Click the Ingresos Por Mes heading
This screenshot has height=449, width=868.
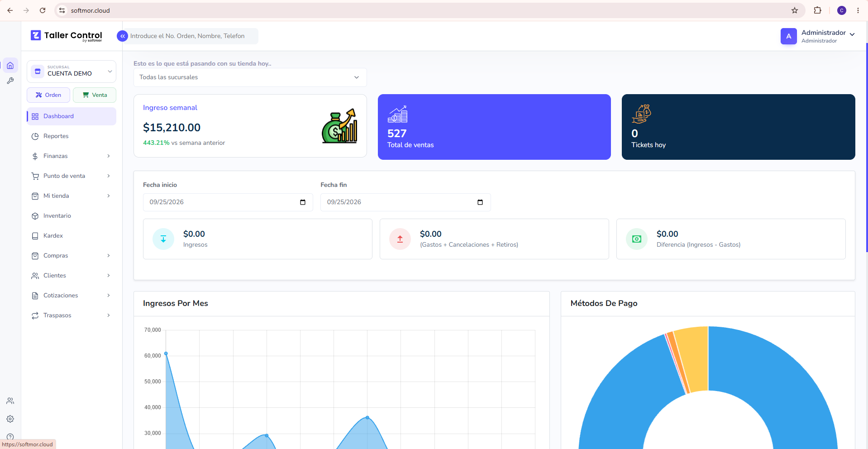coord(176,303)
